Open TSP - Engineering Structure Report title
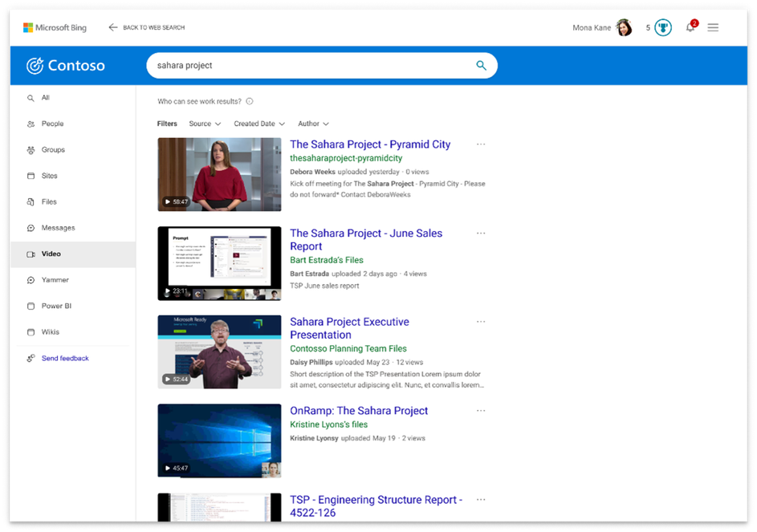Screen dimensions: 757x532 376,506
